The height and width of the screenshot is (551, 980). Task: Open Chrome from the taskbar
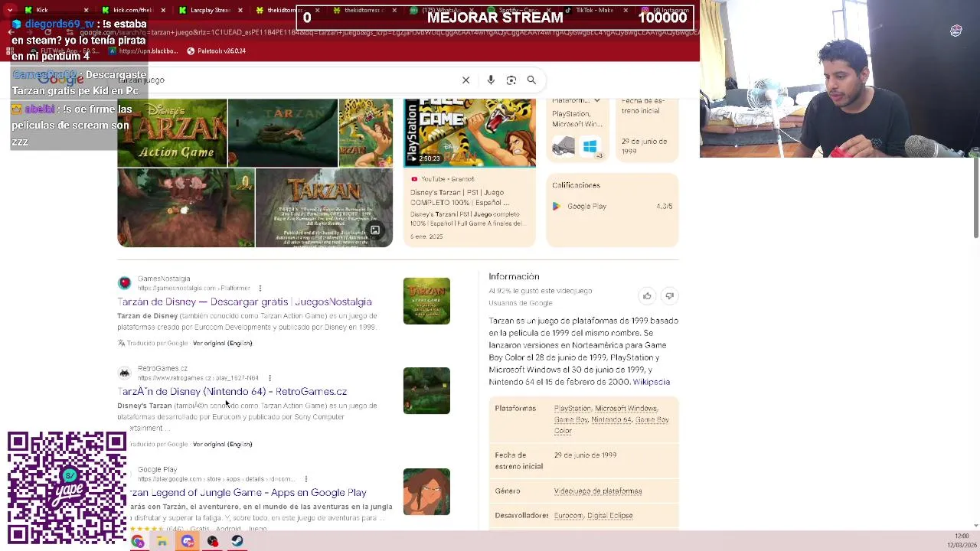point(137,541)
